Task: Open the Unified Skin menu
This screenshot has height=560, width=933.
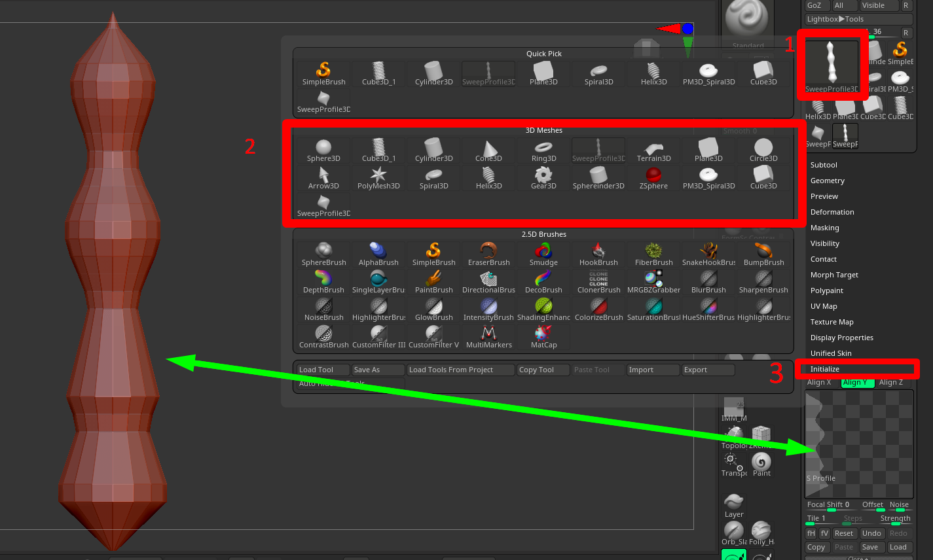Action: 831,353
